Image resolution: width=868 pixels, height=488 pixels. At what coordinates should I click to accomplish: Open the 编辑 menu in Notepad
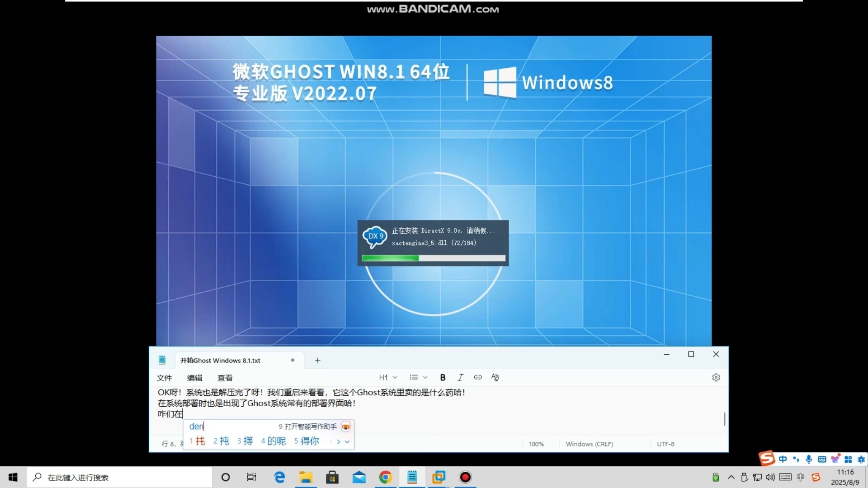tap(194, 378)
